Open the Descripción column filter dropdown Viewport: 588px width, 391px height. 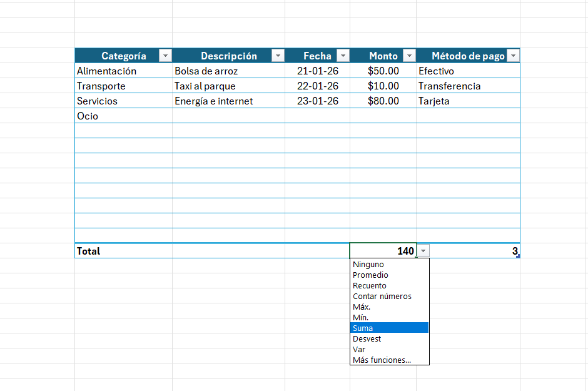[x=278, y=56]
